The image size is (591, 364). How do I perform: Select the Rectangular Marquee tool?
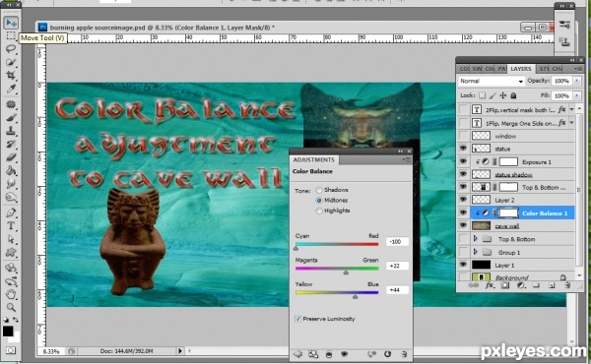pos(11,35)
